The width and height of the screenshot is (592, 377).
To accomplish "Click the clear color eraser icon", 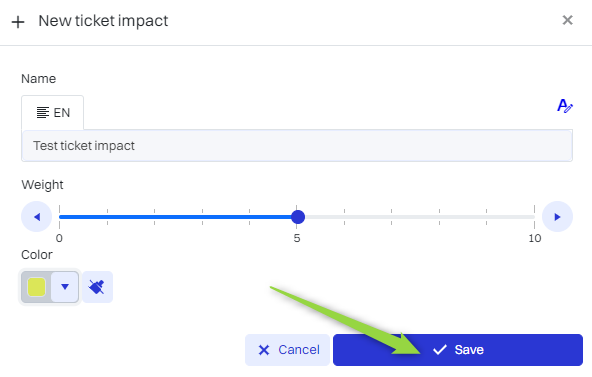I will [97, 287].
